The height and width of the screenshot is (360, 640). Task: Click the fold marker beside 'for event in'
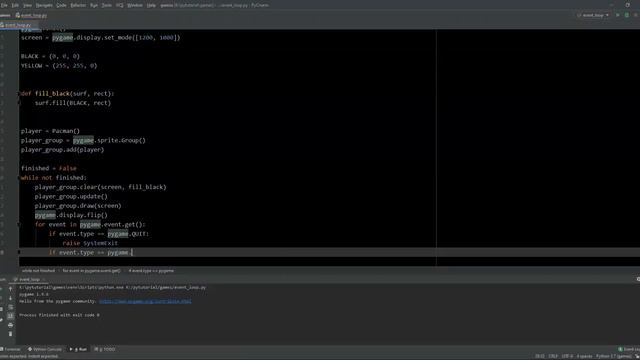click(x=19, y=224)
